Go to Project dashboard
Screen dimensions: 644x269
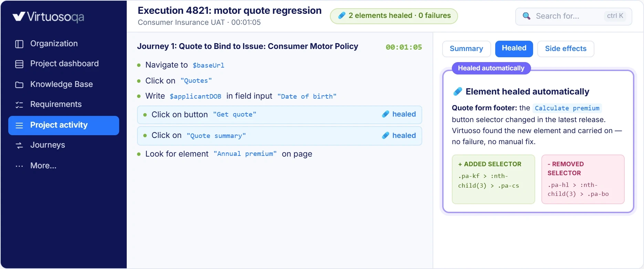64,64
